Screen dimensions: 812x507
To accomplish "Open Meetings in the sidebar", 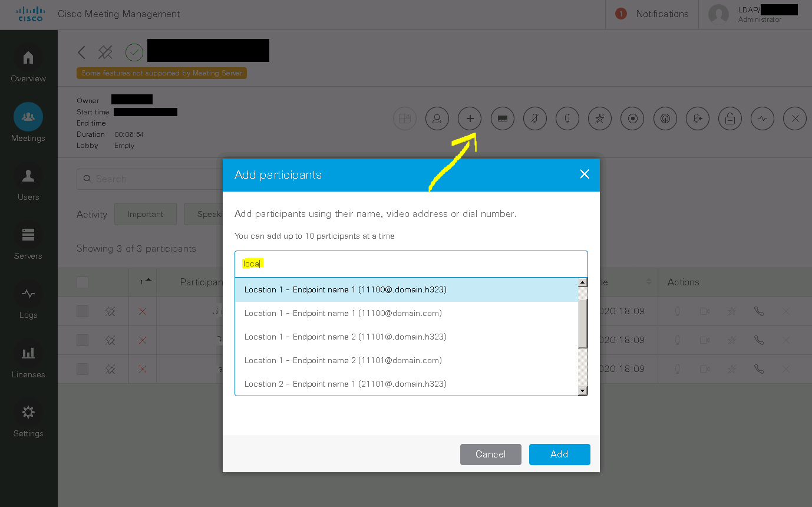I will tap(28, 124).
